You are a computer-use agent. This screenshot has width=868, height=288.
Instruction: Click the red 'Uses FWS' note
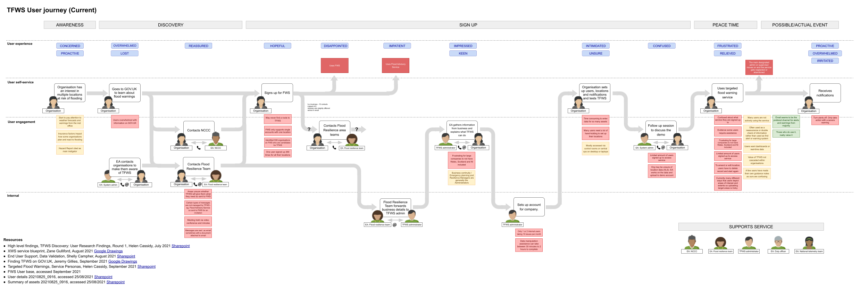pyautogui.click(x=334, y=65)
